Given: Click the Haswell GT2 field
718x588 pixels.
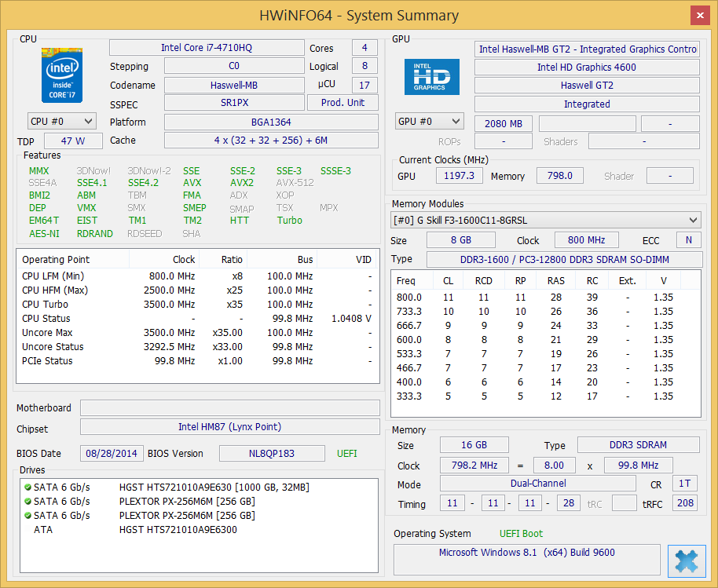Looking at the screenshot, I should point(587,86).
